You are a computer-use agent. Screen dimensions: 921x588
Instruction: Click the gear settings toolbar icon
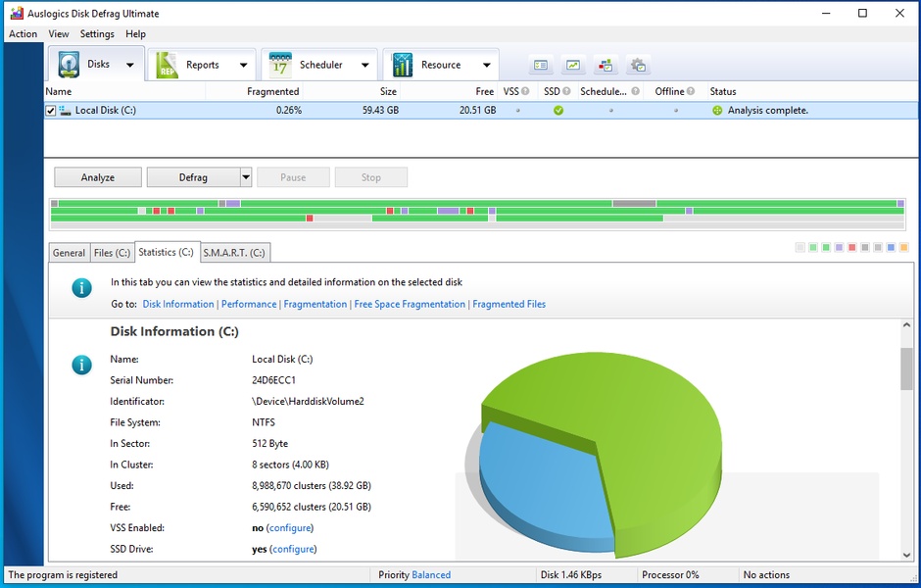(638, 66)
